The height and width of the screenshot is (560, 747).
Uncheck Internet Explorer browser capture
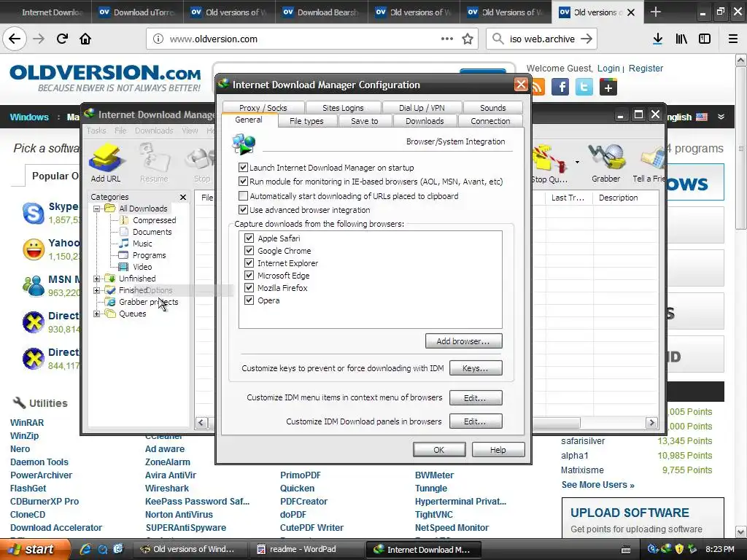point(249,262)
